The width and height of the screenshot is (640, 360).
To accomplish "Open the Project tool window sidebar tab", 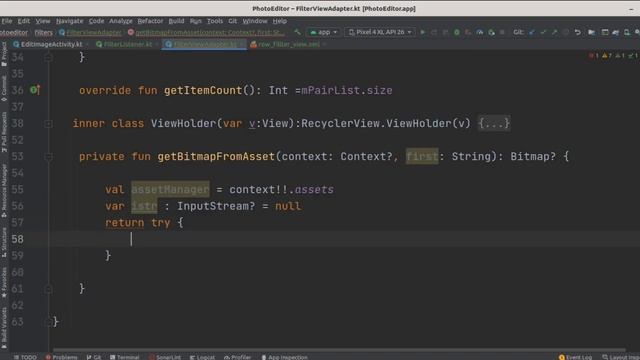I will pos(4,54).
